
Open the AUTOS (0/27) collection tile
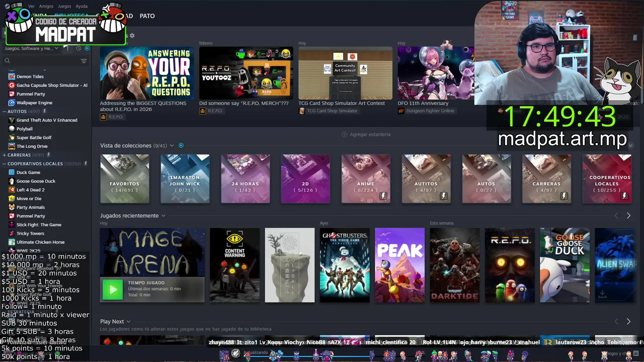tap(487, 179)
